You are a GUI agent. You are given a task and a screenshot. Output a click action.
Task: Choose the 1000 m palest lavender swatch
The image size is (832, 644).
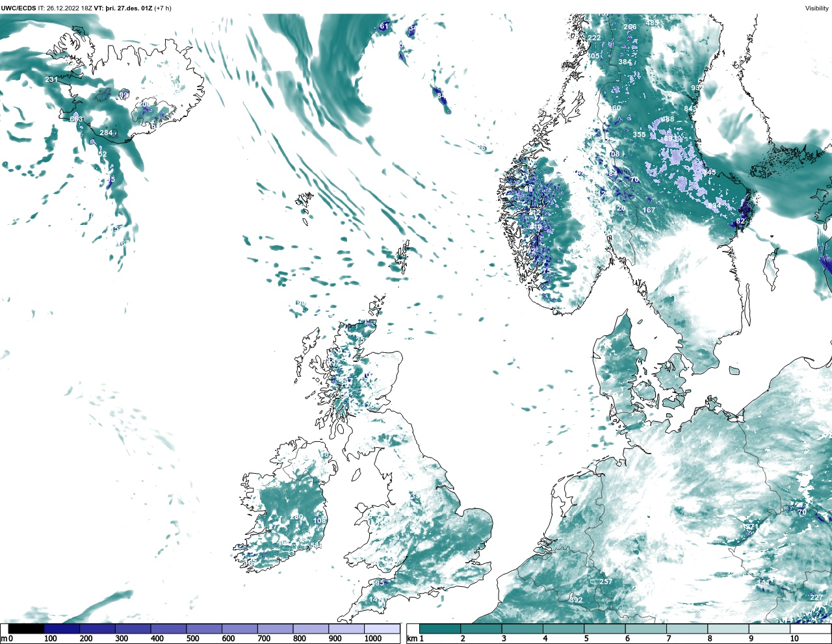382,628
